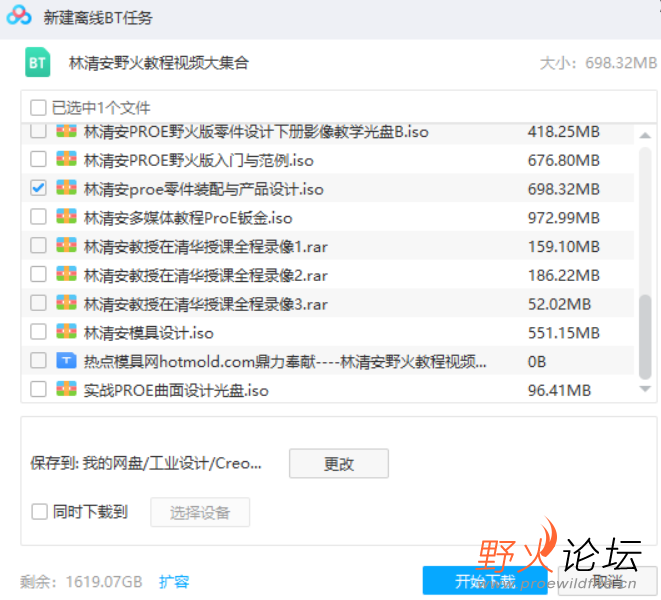Click the 186.22MB size value

pos(564,275)
